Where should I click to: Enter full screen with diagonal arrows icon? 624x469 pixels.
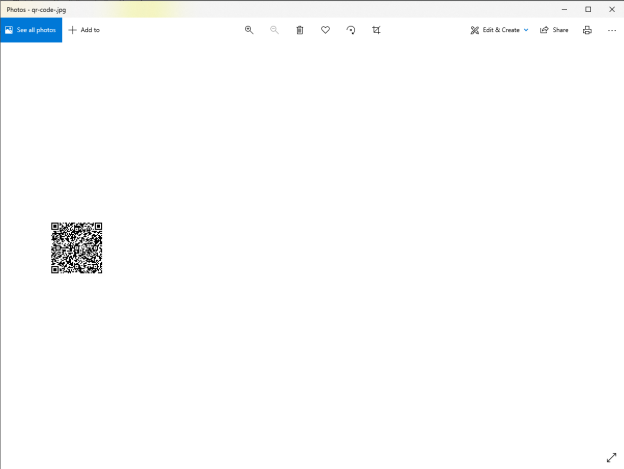coord(611,458)
